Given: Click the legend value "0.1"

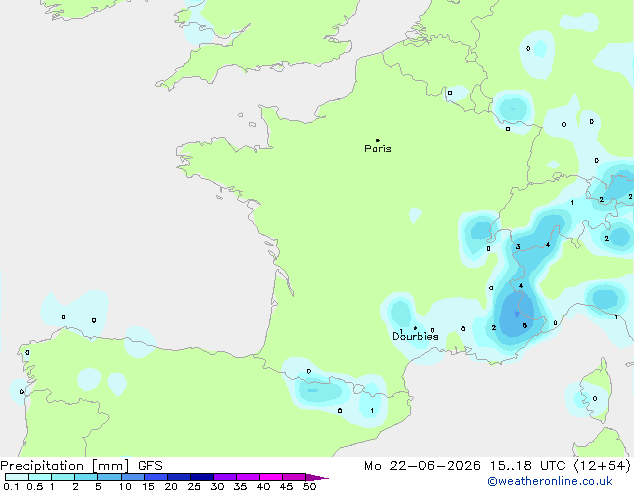Looking at the screenshot, I should [x=11, y=486].
